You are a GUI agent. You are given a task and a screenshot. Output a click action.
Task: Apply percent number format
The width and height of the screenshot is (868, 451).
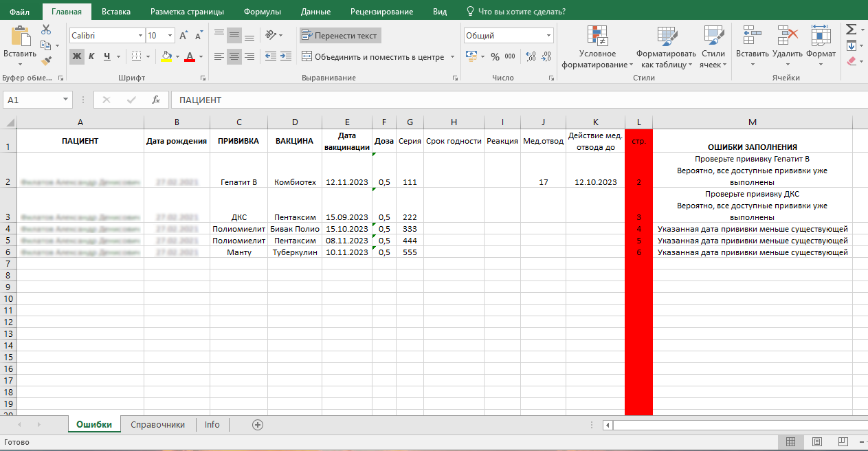(495, 56)
